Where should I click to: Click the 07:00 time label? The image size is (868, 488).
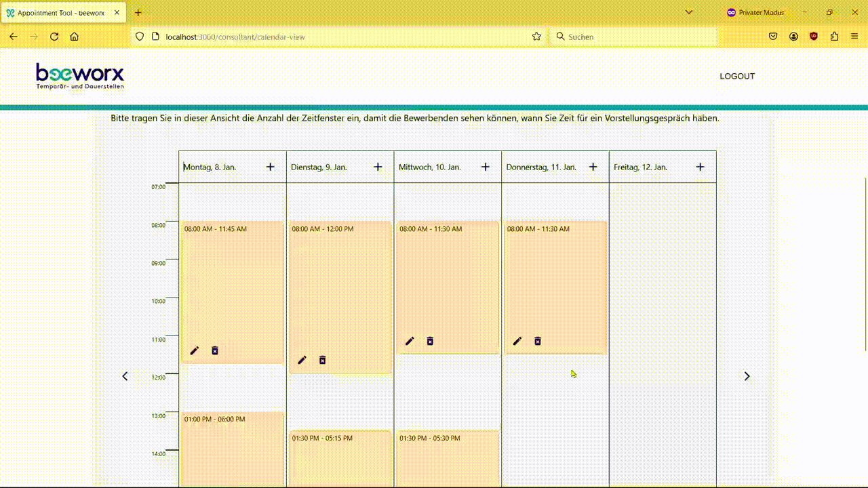[x=158, y=187]
